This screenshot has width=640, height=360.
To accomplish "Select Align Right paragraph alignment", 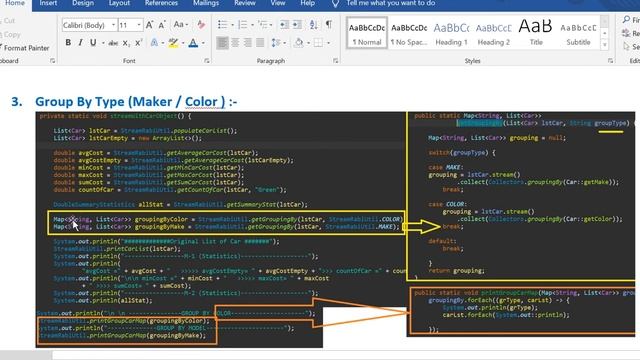I will tap(247, 42).
